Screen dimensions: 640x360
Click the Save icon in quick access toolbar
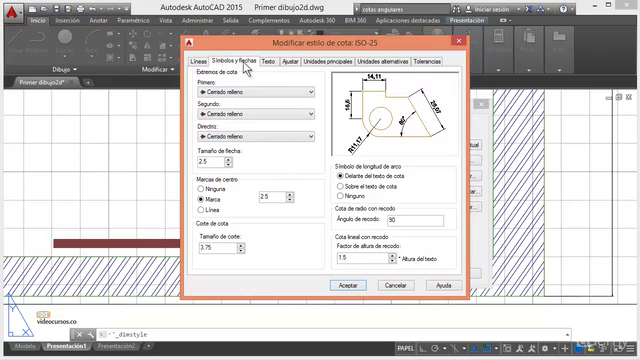pyautogui.click(x=56, y=9)
